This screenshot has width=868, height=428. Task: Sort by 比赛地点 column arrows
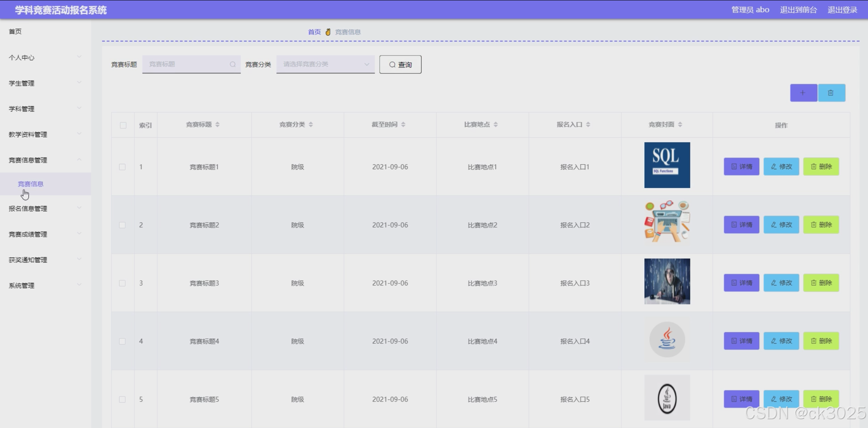[496, 125]
